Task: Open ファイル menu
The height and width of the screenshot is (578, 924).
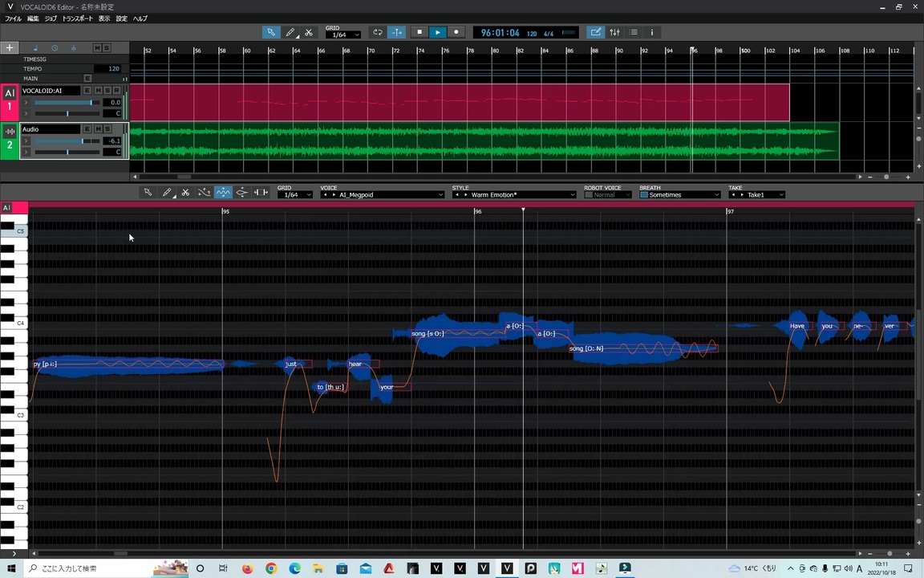Action: coord(13,19)
